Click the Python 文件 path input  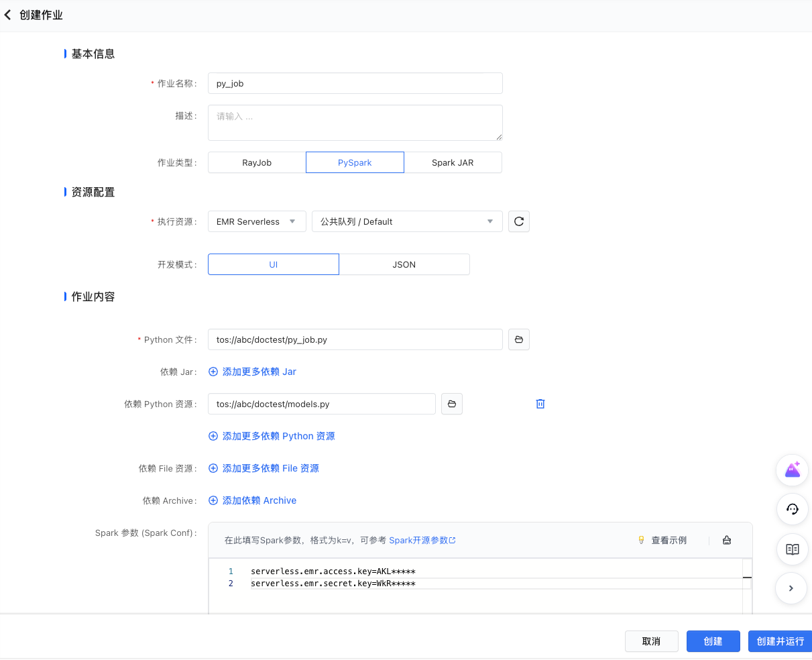tap(355, 339)
